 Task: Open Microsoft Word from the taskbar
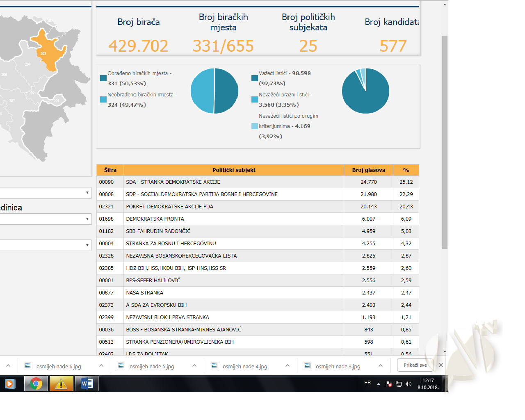pos(87,384)
